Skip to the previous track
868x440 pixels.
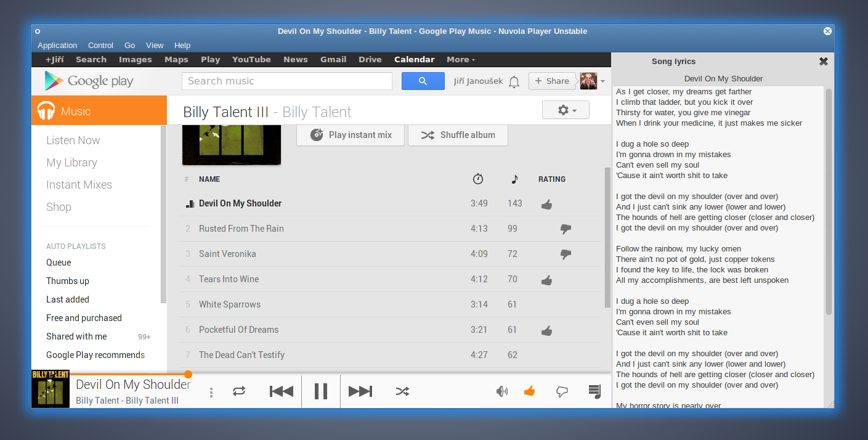point(282,391)
